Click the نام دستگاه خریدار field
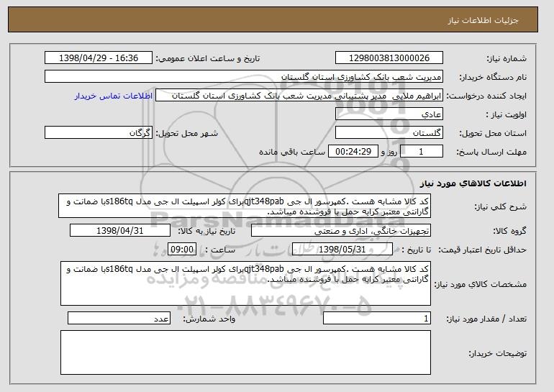554x392 pixels. pyautogui.click(x=244, y=77)
